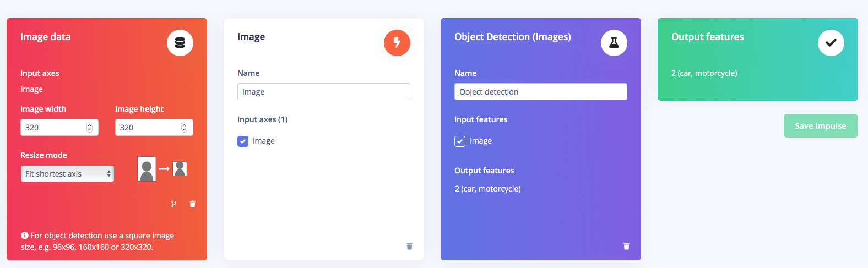Adjust the Image height stepper arrows
This screenshot has width=868, height=268.
pyautogui.click(x=184, y=128)
